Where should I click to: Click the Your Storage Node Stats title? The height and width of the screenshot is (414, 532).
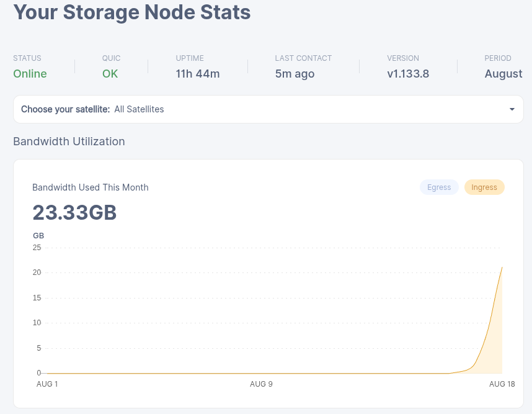(x=132, y=12)
